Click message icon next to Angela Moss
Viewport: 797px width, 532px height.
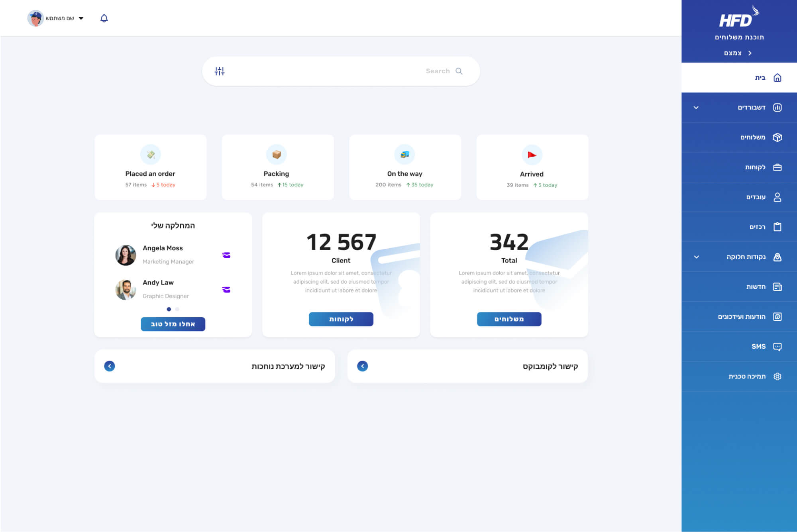[x=226, y=255]
